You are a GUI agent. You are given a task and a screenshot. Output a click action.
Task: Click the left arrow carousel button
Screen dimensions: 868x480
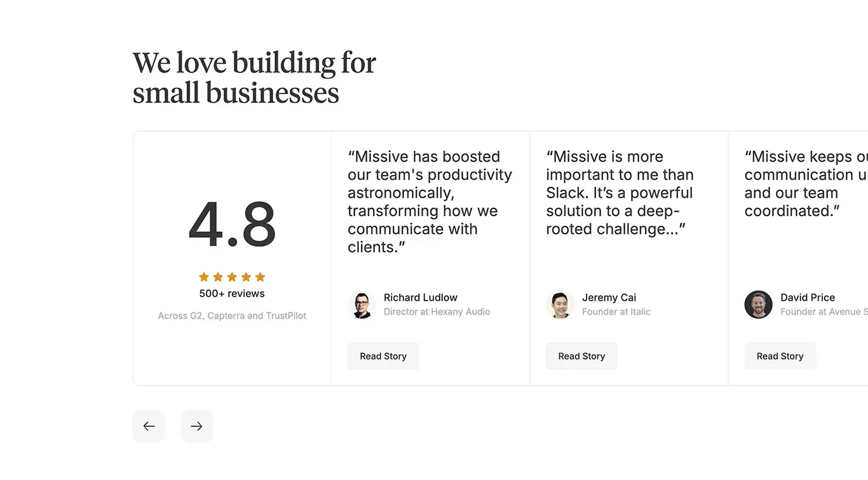point(149,426)
